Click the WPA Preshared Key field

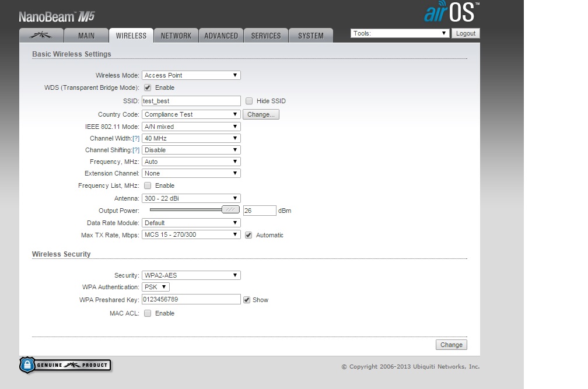(191, 299)
